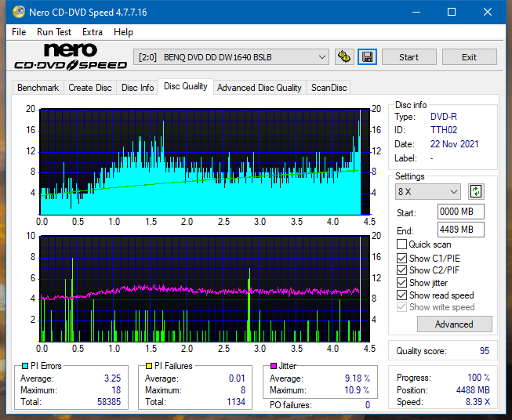The image size is (512, 420).
Task: Disable the Show jitter checkbox
Action: (x=401, y=283)
